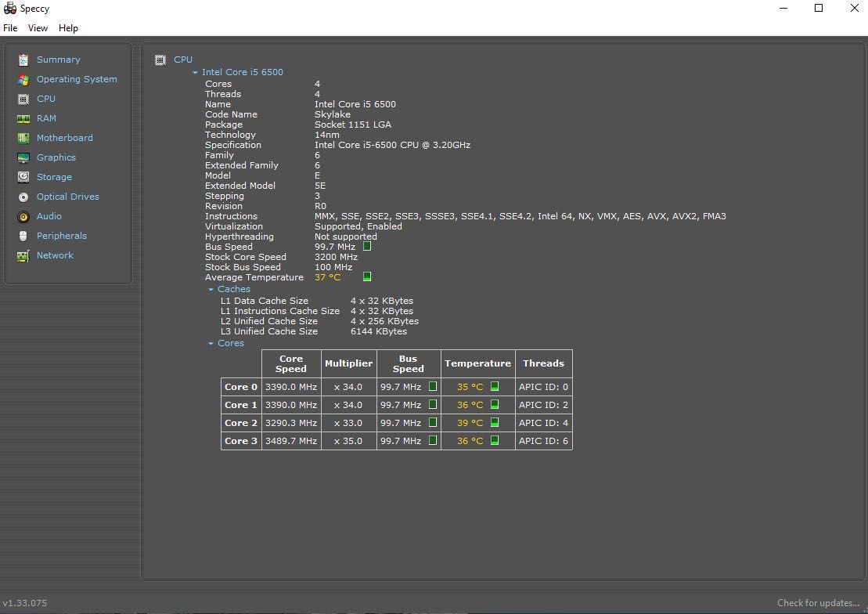868x614 pixels.
Task: Click the CPU chip icon in sidebar
Action: coord(23,99)
